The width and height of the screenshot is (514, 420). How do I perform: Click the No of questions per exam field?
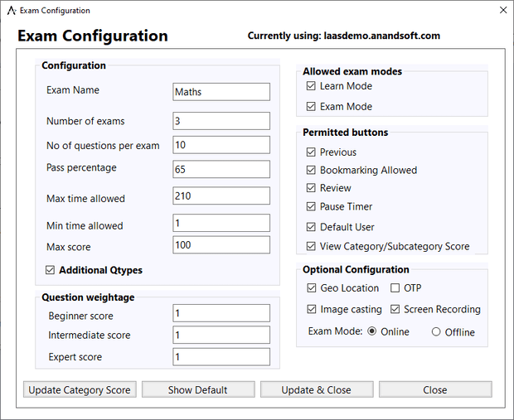[221, 145]
